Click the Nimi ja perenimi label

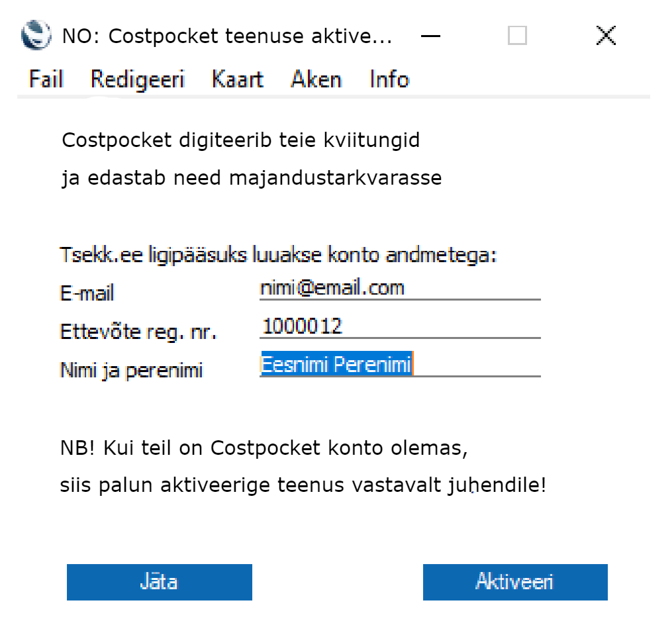[131, 370]
